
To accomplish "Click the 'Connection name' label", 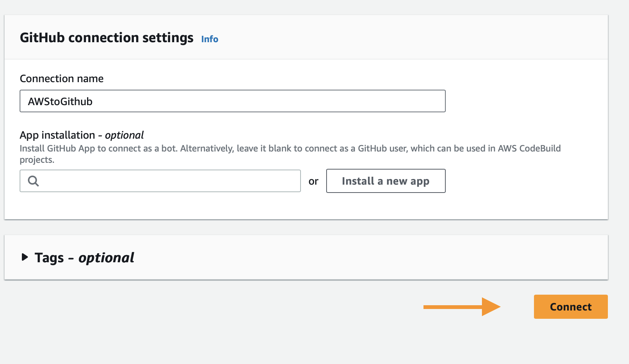I will tap(61, 78).
